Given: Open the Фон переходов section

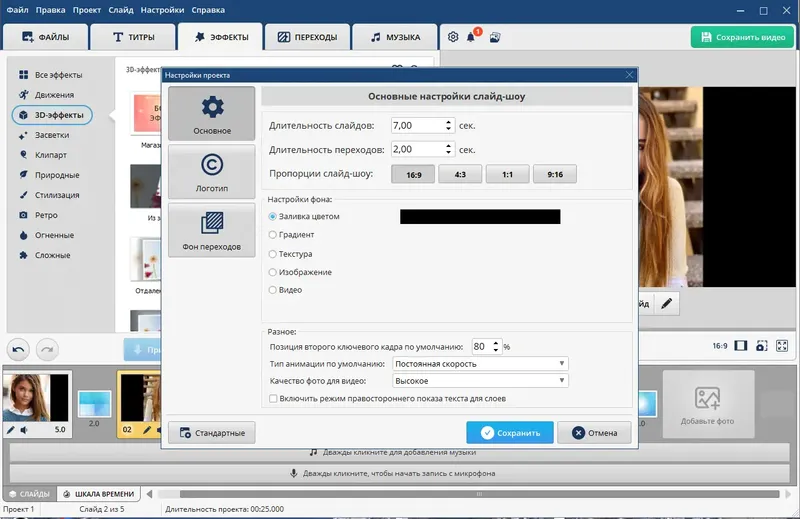Looking at the screenshot, I should click(x=212, y=230).
